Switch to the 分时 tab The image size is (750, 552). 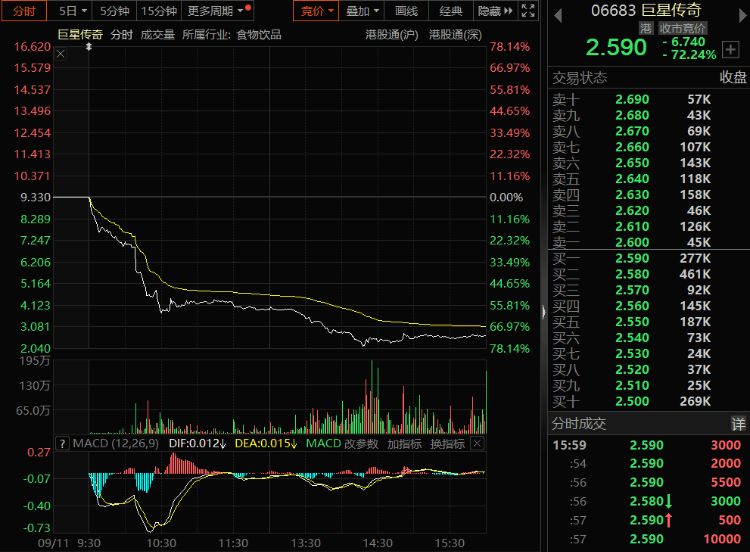click(x=24, y=11)
